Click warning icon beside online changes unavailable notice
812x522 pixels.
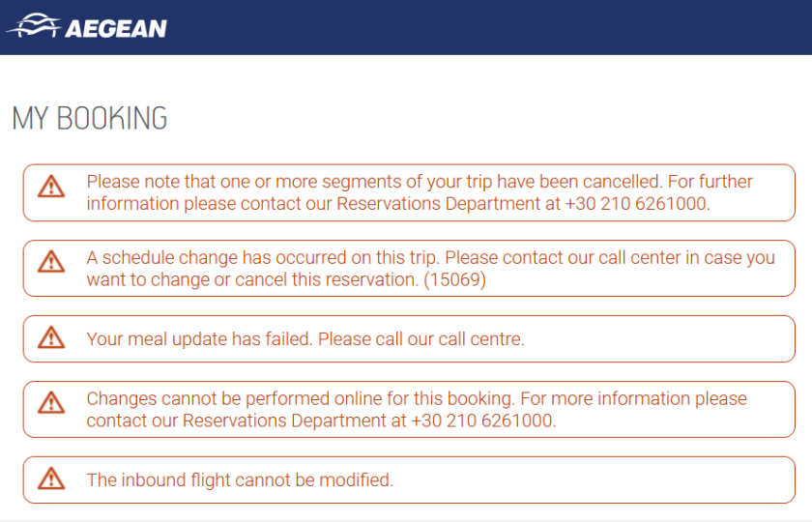coord(51,401)
